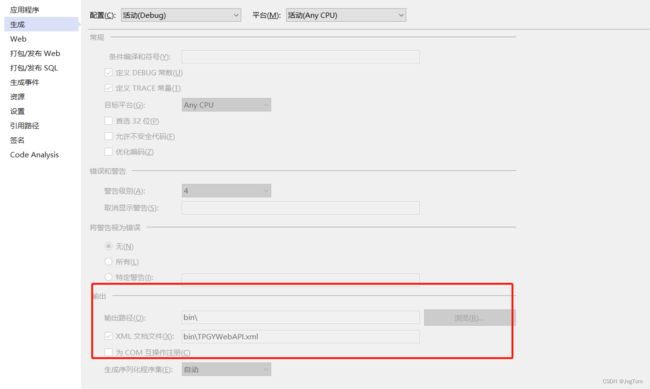This screenshot has width=650, height=389.
Task: Switch to Code Analysis tab
Action: (x=34, y=155)
